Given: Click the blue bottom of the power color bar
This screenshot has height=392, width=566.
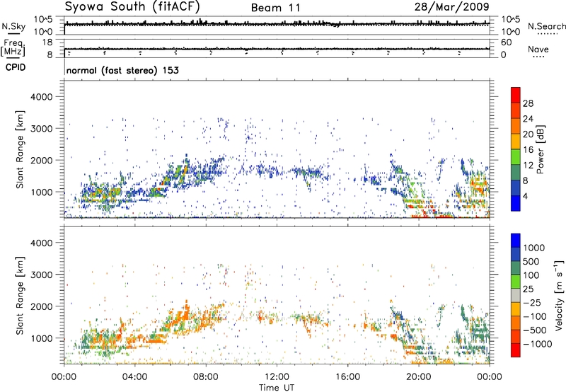Looking at the screenshot, I should pos(516,204).
